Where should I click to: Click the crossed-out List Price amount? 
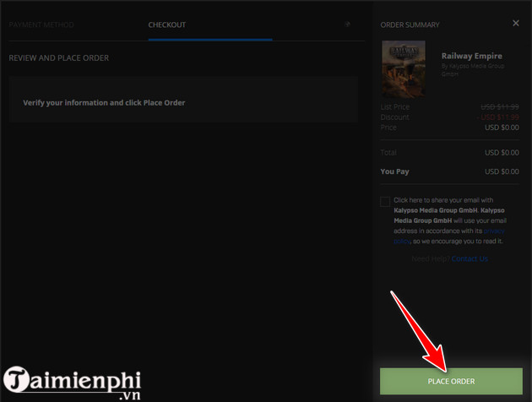500,108
